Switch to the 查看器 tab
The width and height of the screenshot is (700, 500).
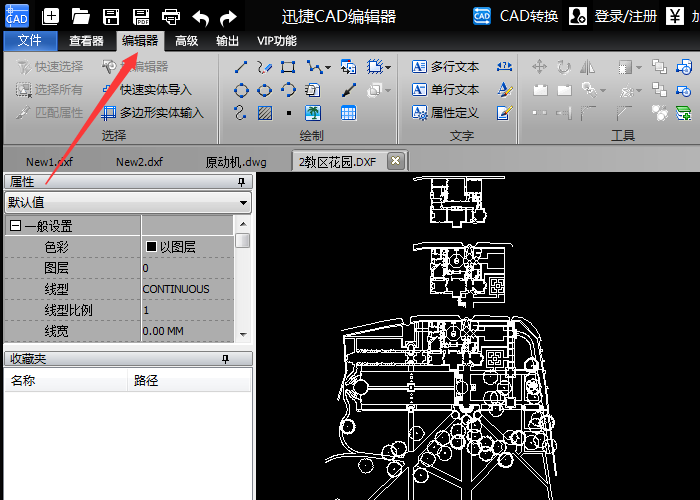[x=86, y=41]
